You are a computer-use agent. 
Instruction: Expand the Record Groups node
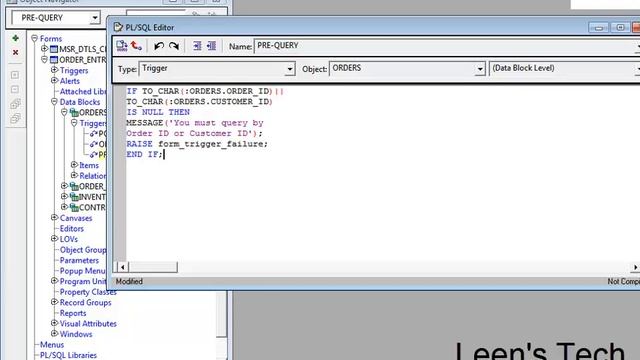click(x=54, y=302)
